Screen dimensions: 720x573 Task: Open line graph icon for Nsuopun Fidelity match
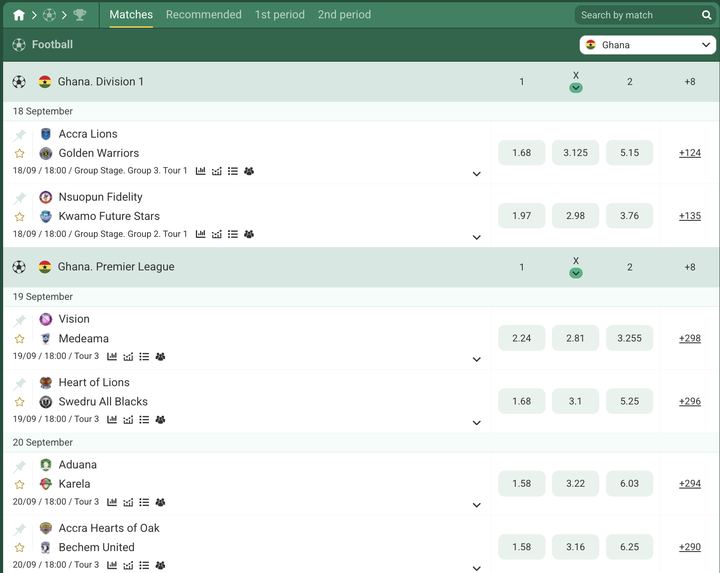click(x=217, y=234)
